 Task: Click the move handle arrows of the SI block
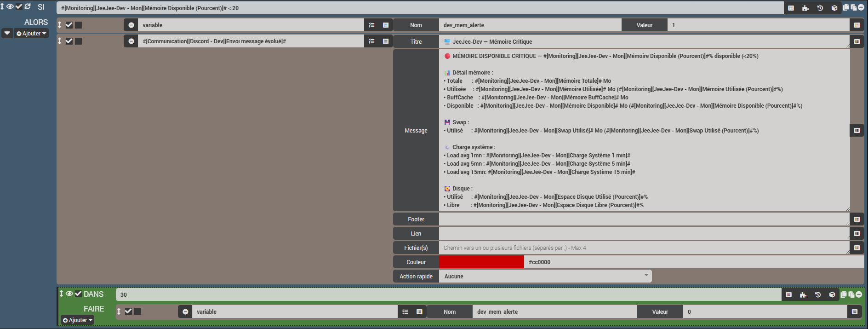pyautogui.click(x=2, y=6)
